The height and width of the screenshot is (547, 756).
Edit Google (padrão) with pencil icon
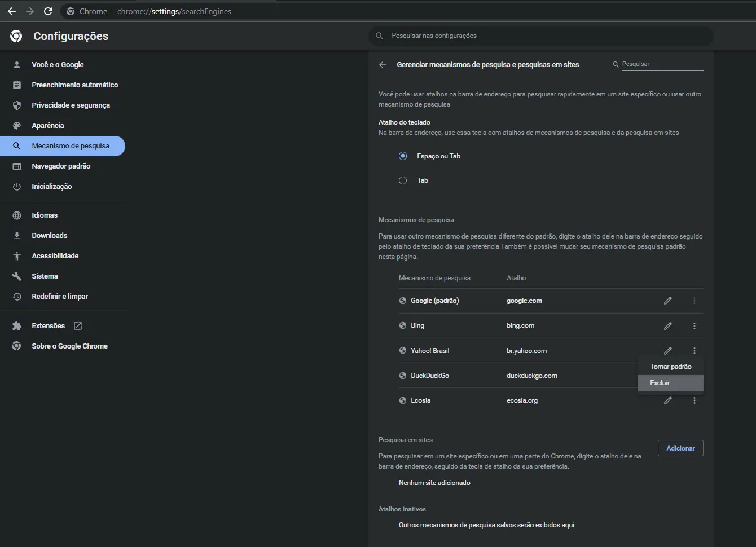coord(668,301)
